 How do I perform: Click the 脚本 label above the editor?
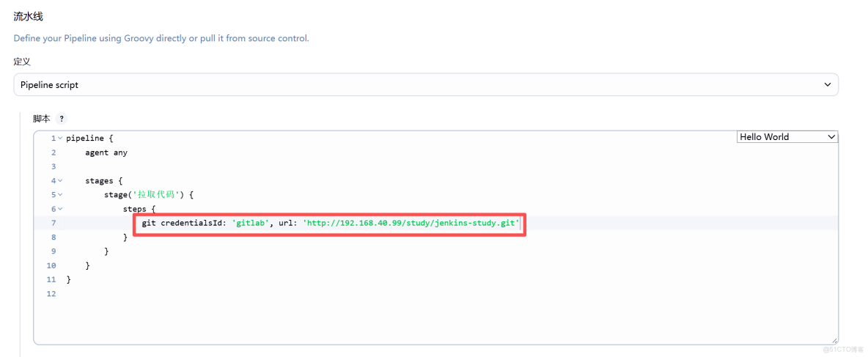[x=42, y=119]
